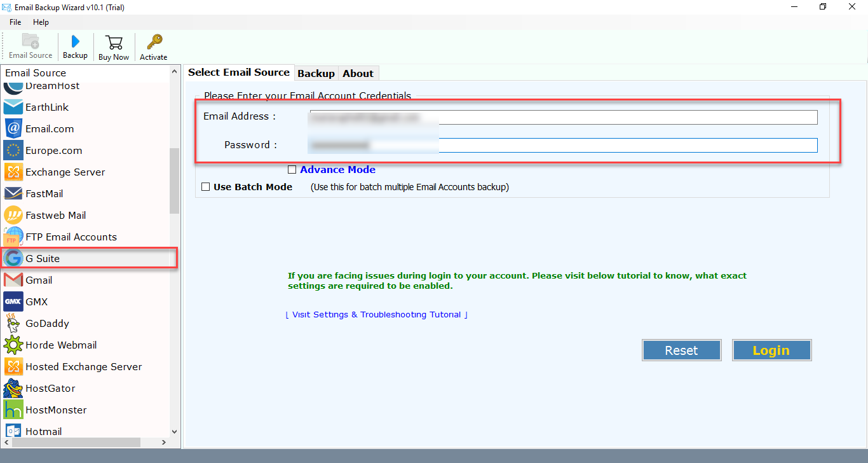Select "GoDaddy" label in source list
The width and height of the screenshot is (868, 463).
tap(47, 324)
